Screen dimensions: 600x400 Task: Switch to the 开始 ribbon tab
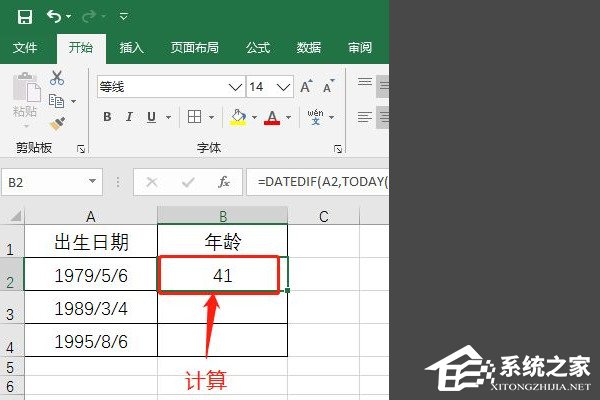tap(81, 48)
